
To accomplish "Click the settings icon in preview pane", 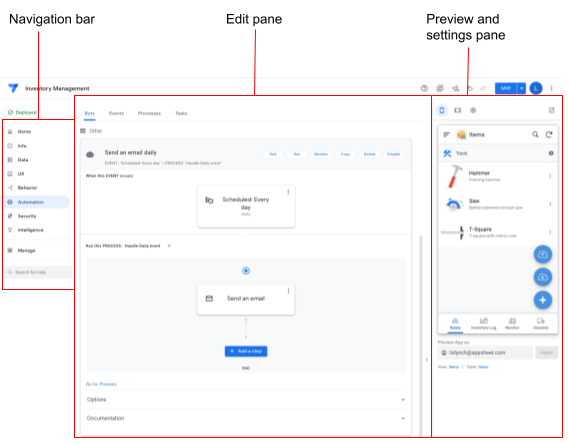I will 473,110.
